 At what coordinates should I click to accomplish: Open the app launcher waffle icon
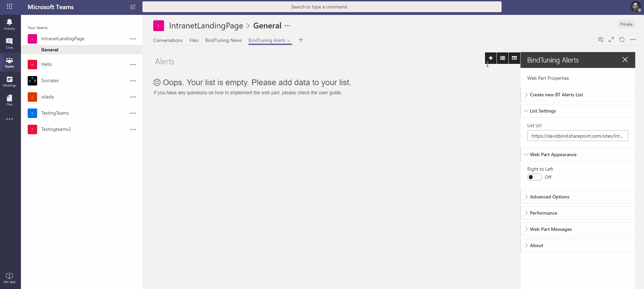pos(9,6)
